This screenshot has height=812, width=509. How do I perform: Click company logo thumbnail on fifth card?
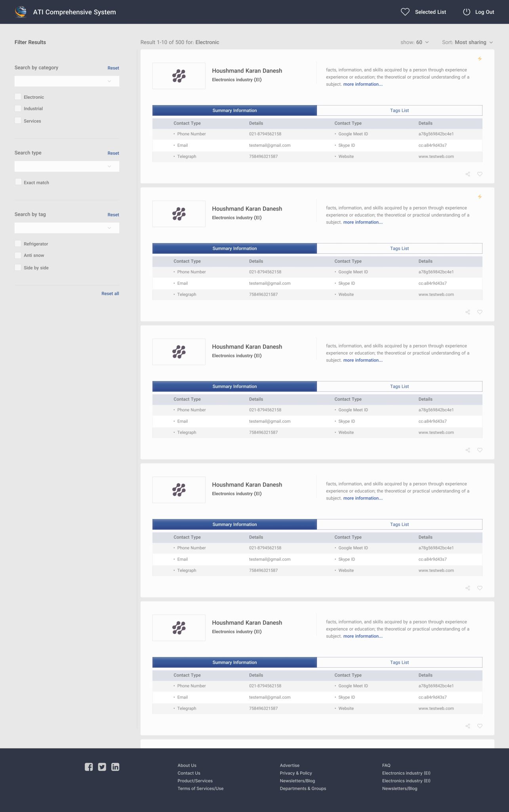tap(179, 628)
